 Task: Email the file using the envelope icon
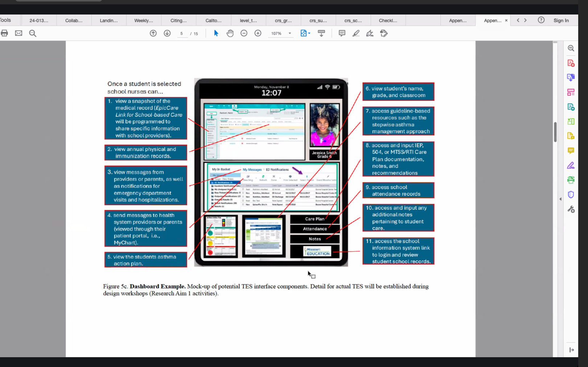(18, 33)
